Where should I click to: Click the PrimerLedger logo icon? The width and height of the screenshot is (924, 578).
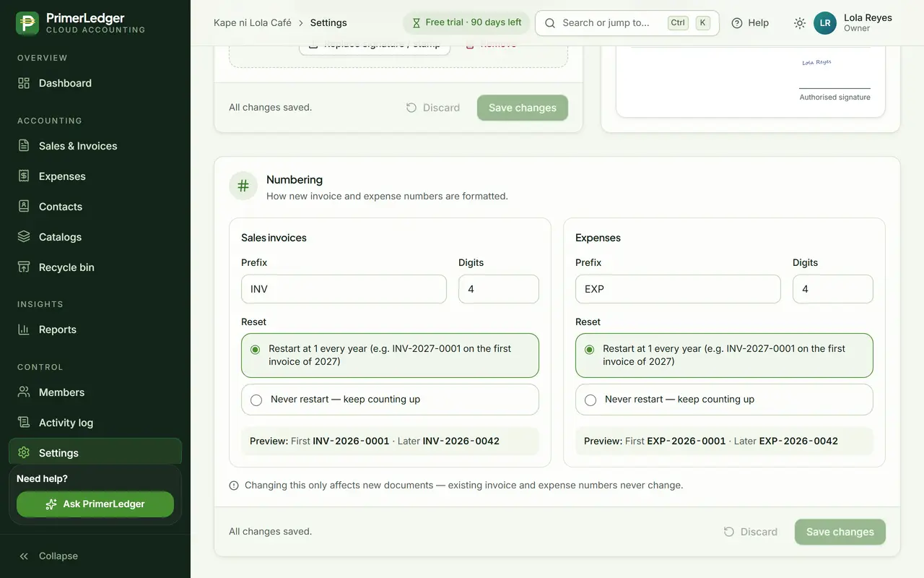click(x=27, y=23)
